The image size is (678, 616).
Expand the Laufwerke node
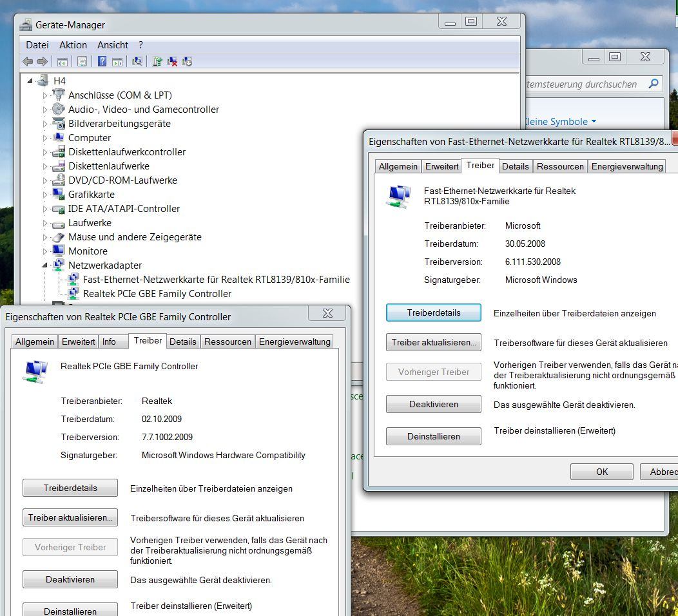tap(44, 223)
